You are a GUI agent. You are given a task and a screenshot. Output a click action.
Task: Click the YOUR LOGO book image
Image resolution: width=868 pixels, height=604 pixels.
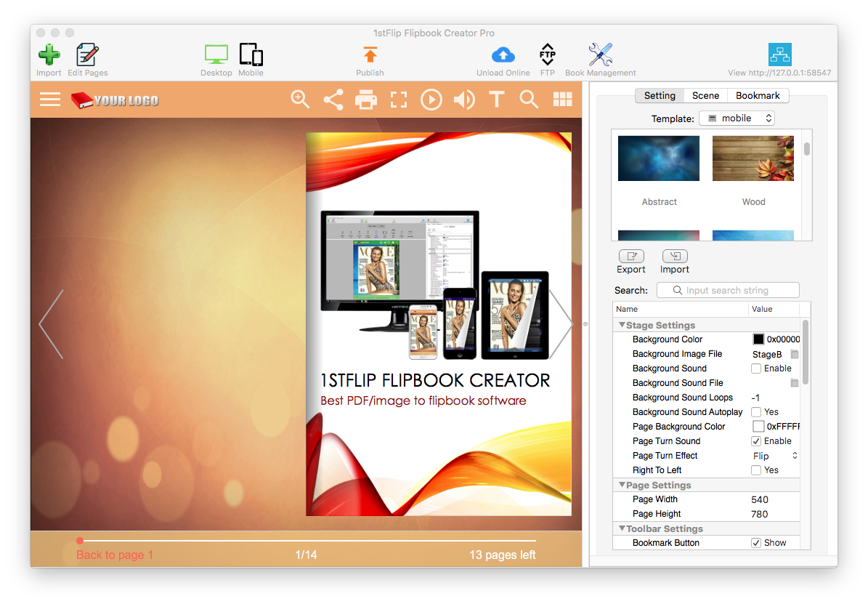pyautogui.click(x=115, y=100)
